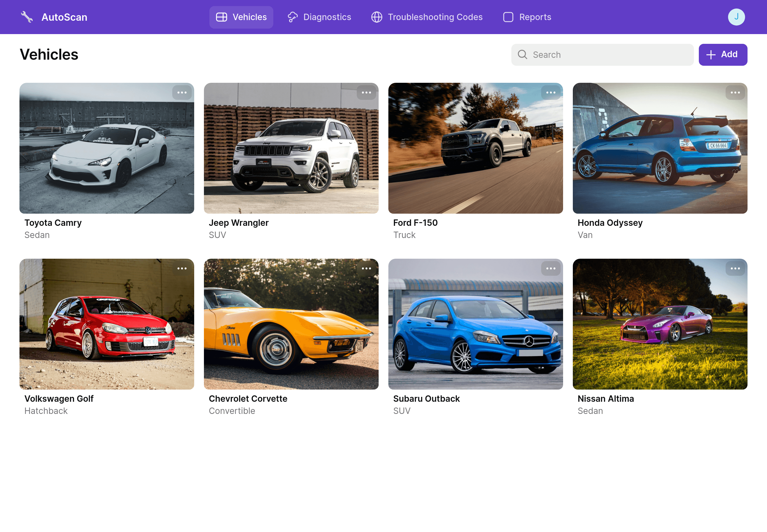Go to Troubleshooting Codes tab
Screen dimensions: 767x532
(x=427, y=17)
